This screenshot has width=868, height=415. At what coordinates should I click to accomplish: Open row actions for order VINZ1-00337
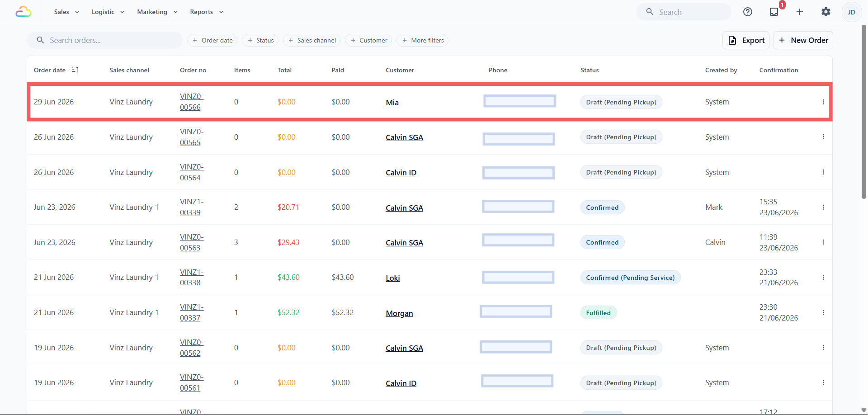tap(823, 312)
